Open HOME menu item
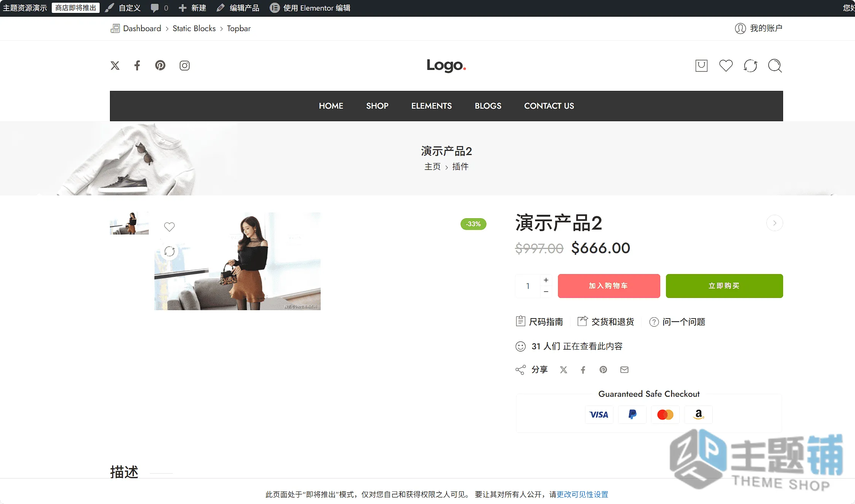Screen dimensions: 855x504 coord(331,106)
